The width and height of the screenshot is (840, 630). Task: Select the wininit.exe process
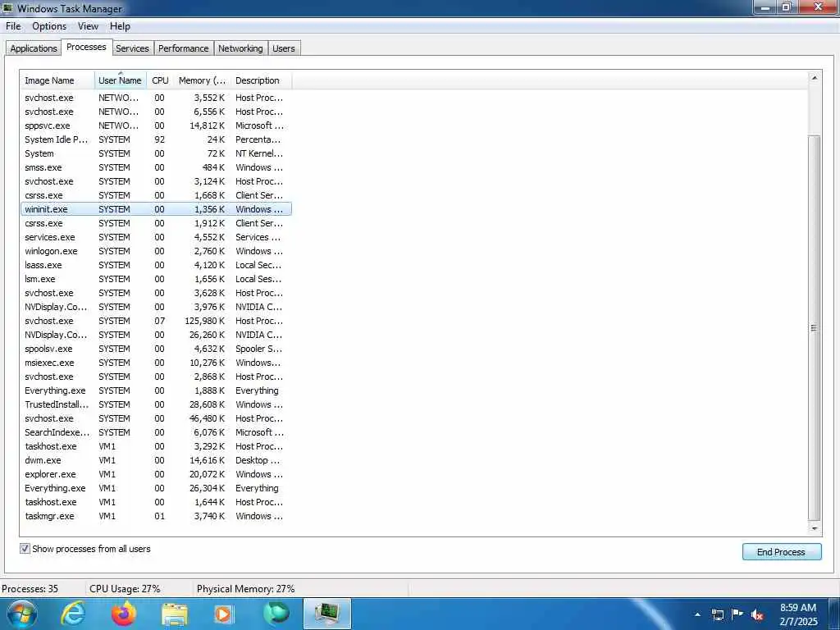click(156, 209)
